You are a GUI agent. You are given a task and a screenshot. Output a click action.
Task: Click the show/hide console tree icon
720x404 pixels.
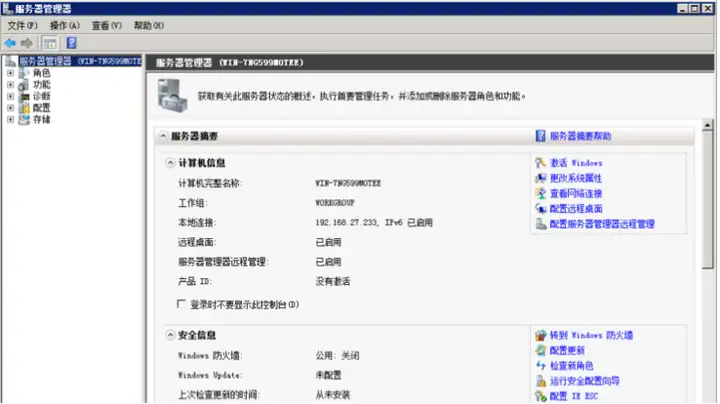[50, 43]
